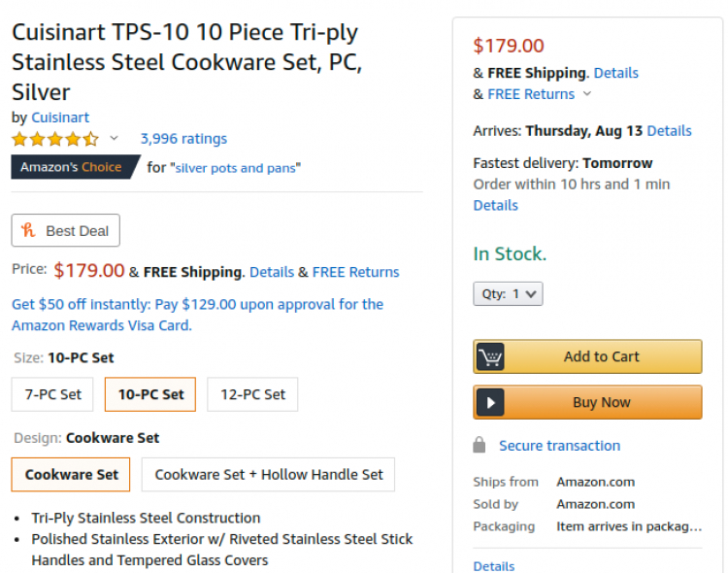Expand the FREE Returns chevron in buy box
Viewport: 728px width, 573px height.
[587, 93]
